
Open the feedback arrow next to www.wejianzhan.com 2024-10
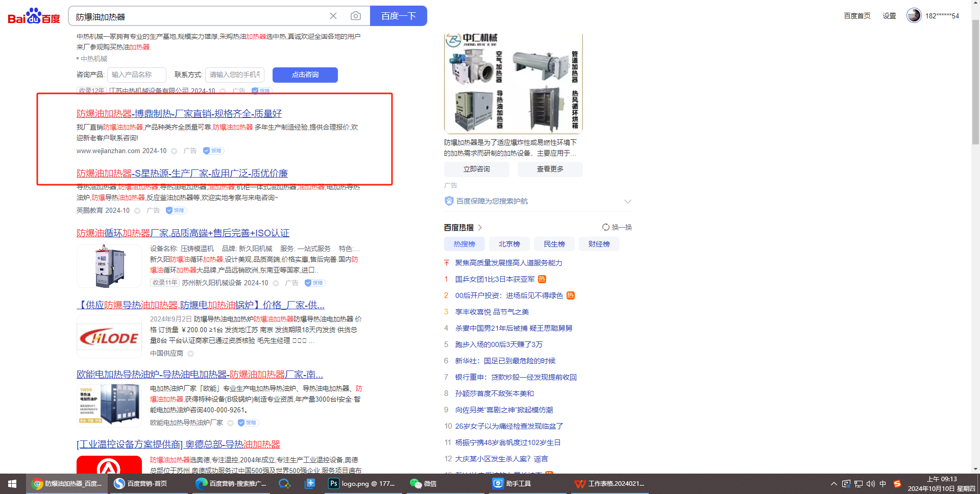pos(174,151)
